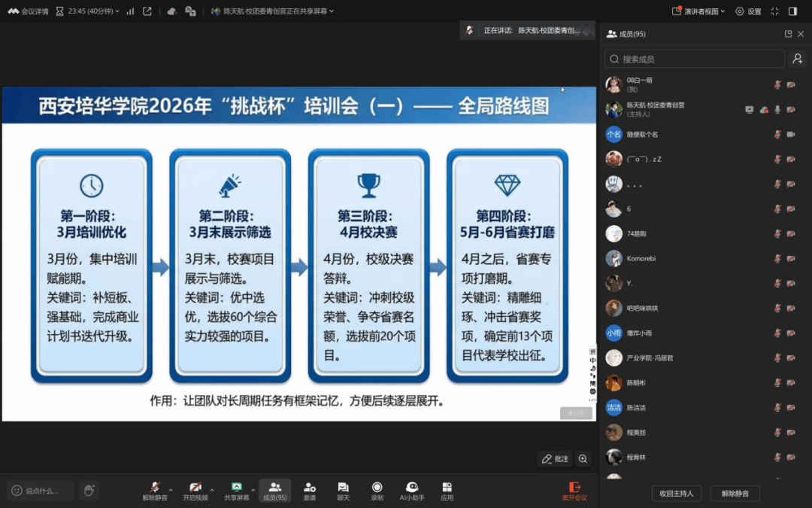Click the add member icon beside search
The width and height of the screenshot is (812, 508).
point(797,59)
